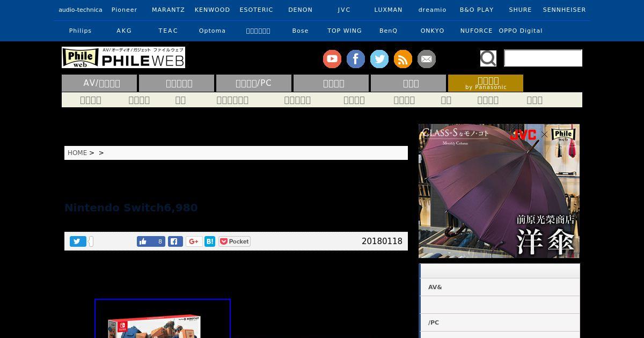644x338 pixels.
Task: Select the /PC sidebar category row
Action: point(500,322)
